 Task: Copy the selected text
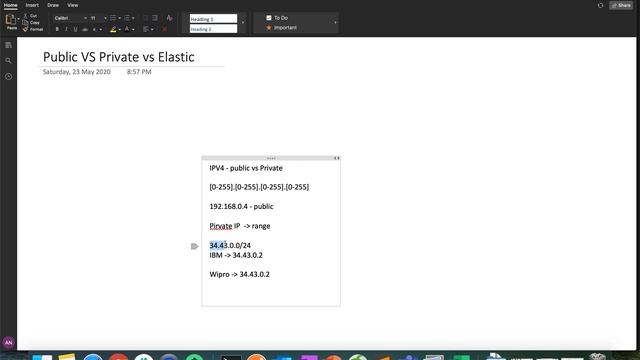tap(31, 22)
